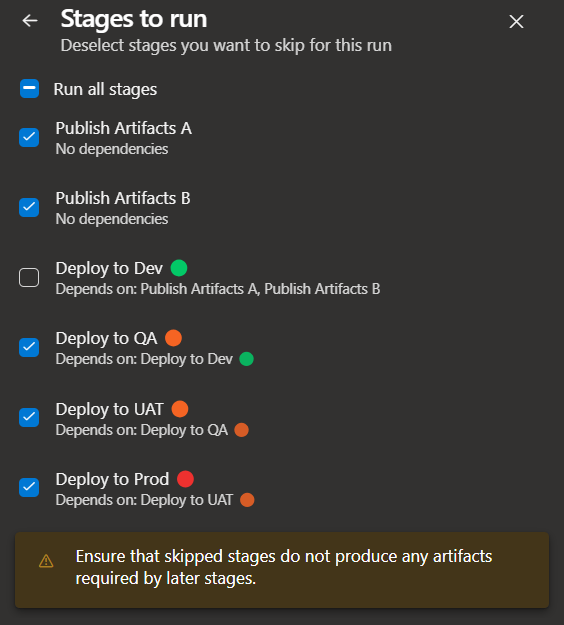Deselect the Deploy to QA checkbox

(29, 347)
